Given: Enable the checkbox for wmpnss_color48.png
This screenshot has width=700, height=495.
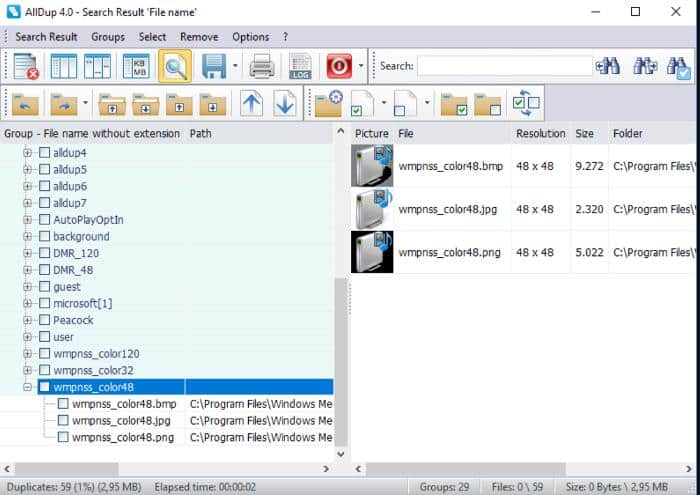Looking at the screenshot, I should 64,437.
